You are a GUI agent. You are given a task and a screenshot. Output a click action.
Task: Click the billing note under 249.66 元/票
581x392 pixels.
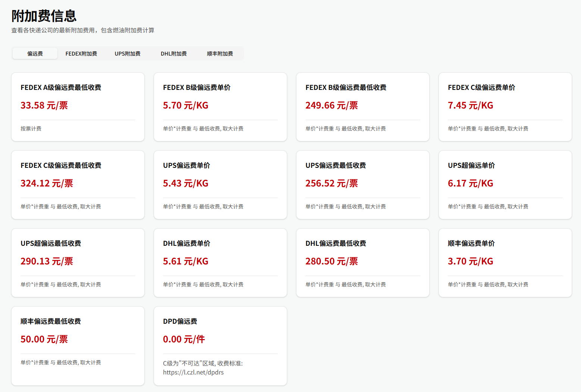click(x=346, y=129)
